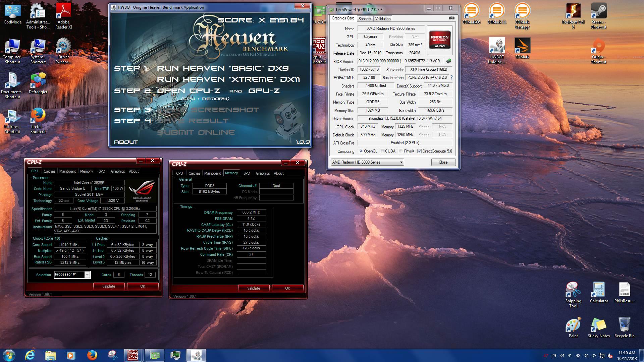Click the Close button in GPU-Z
644x362 pixels.
[x=443, y=162]
